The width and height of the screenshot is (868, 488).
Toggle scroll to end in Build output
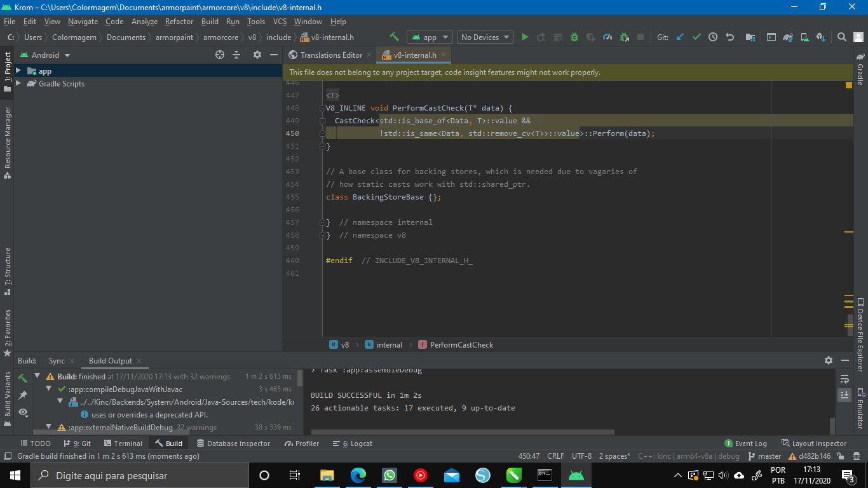(x=844, y=395)
